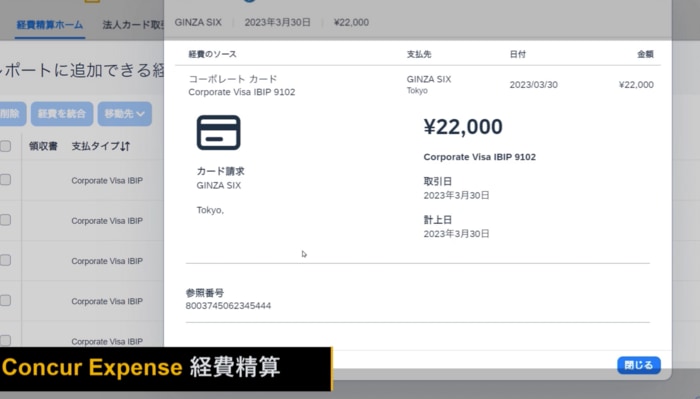Click the カード請求 label

220,171
